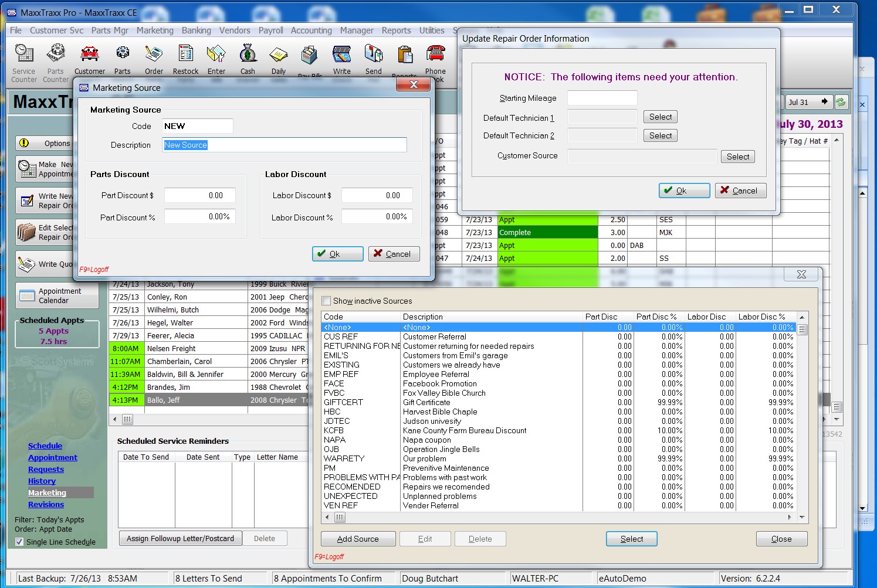The height and width of the screenshot is (588, 877).
Task: Click Select for Customer Source
Action: (x=738, y=157)
